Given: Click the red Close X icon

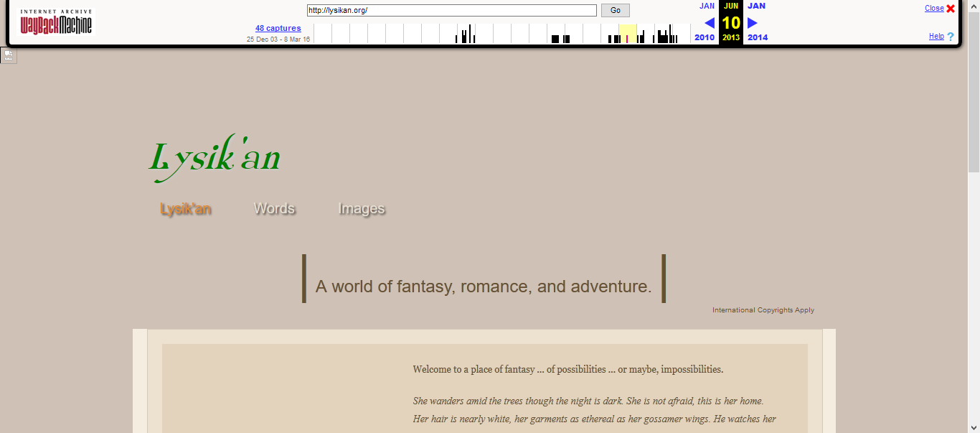Looking at the screenshot, I should [x=951, y=9].
